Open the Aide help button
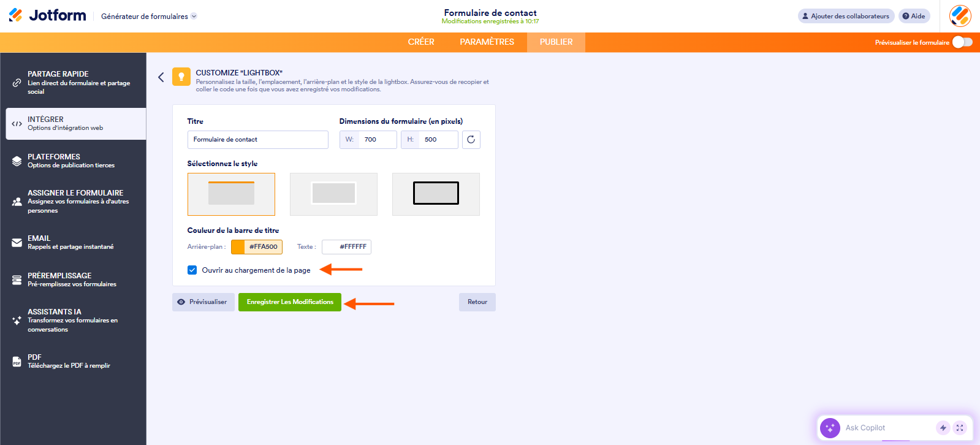The height and width of the screenshot is (445, 980). [x=914, y=16]
